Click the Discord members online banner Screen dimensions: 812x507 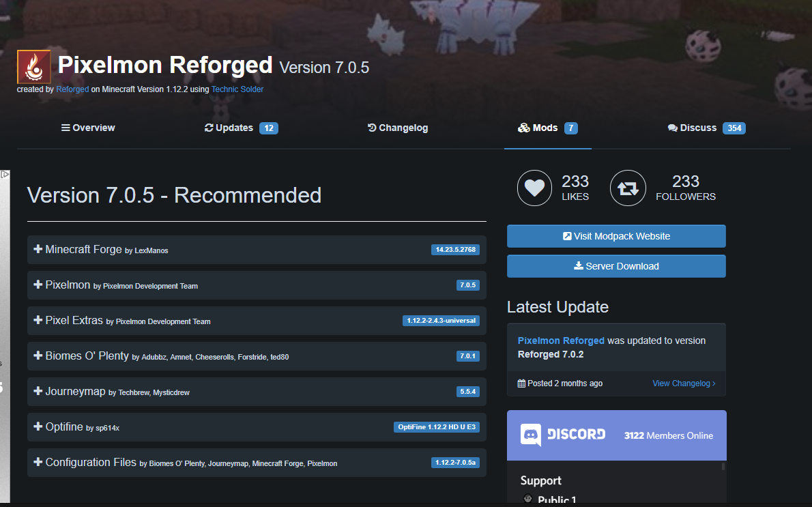pyautogui.click(x=617, y=435)
